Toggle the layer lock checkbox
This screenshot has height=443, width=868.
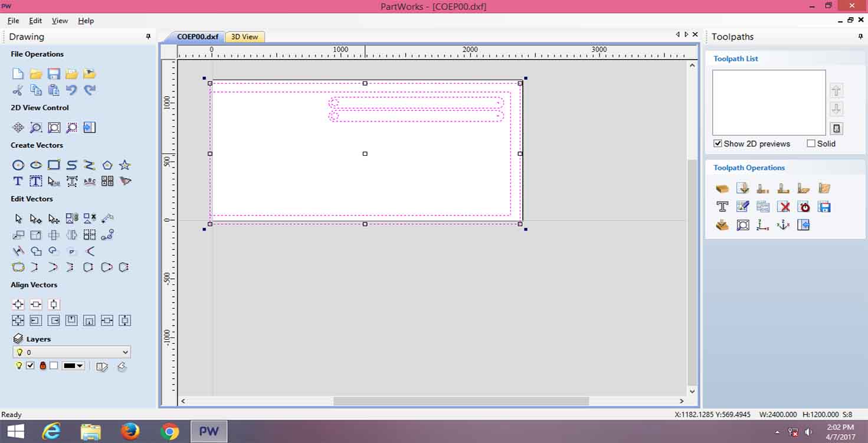point(54,366)
